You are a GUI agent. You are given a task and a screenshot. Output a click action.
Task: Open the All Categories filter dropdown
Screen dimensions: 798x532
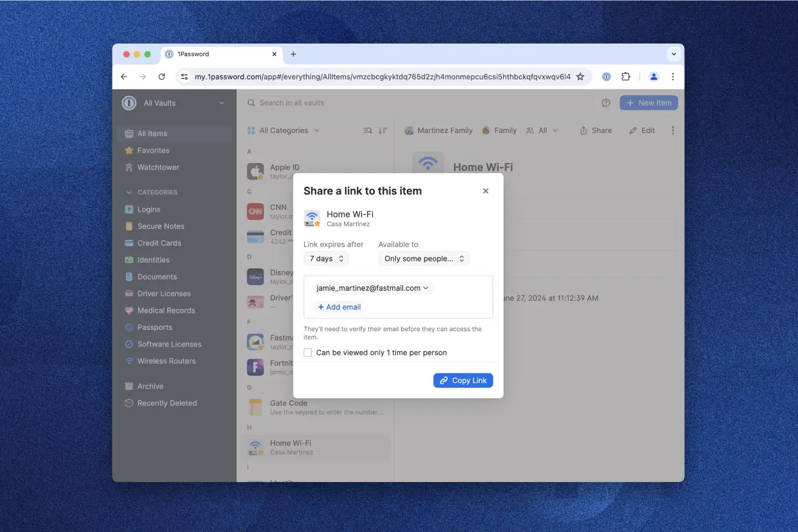[283, 130]
